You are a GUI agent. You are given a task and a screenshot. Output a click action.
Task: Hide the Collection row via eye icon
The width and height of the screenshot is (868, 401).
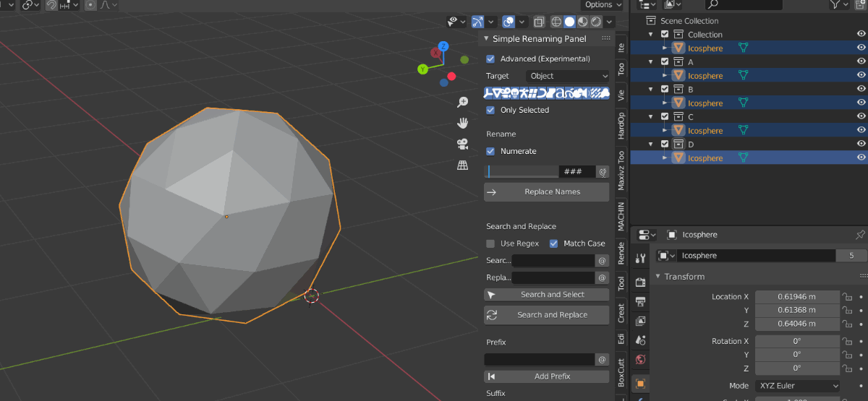(861, 34)
